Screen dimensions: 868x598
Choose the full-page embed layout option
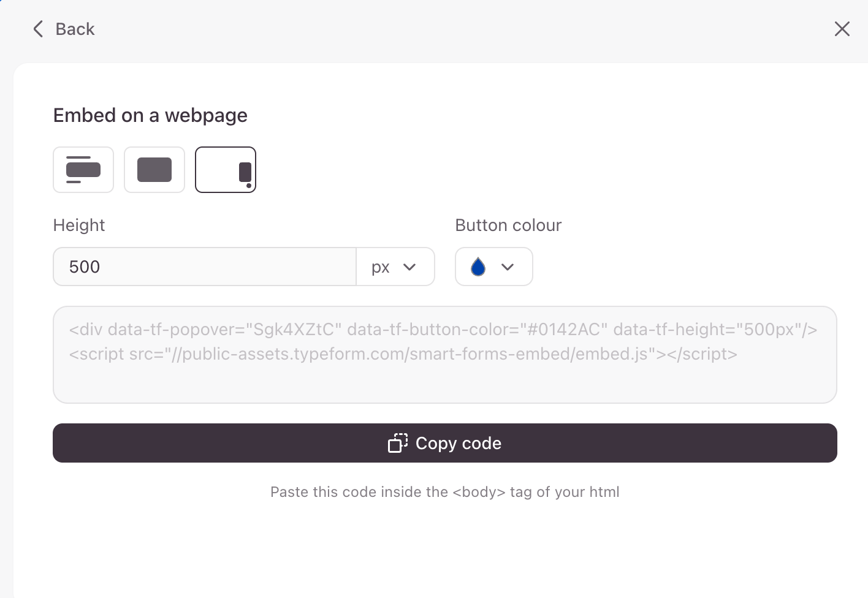click(x=154, y=170)
